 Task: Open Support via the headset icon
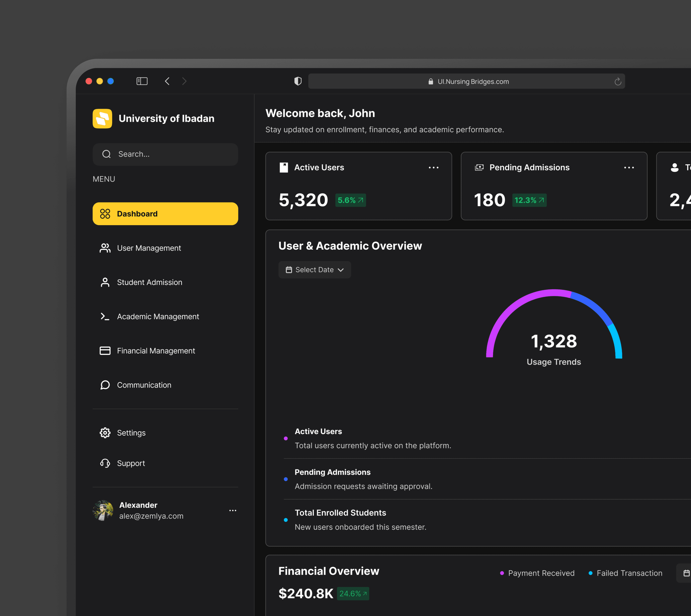coord(105,463)
